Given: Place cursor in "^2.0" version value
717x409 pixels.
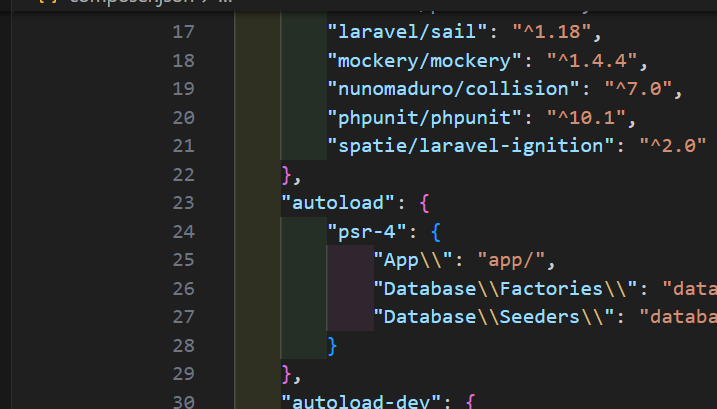Looking at the screenshot, I should tap(673, 146).
